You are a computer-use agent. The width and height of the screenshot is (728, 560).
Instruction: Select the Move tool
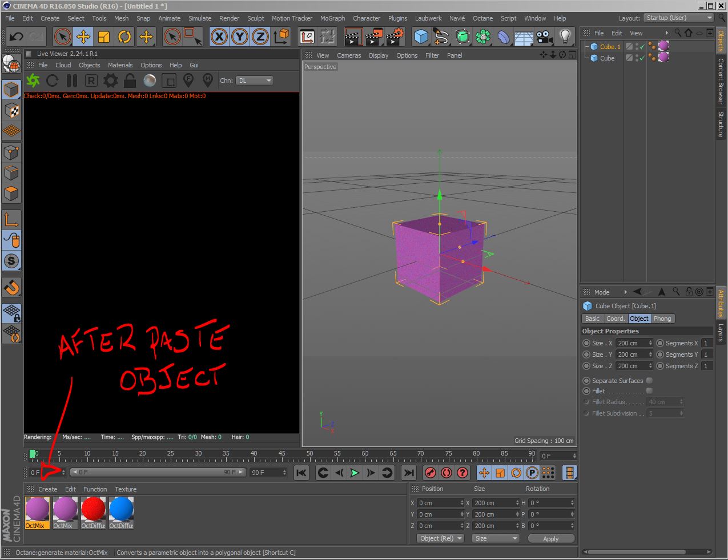[83, 37]
